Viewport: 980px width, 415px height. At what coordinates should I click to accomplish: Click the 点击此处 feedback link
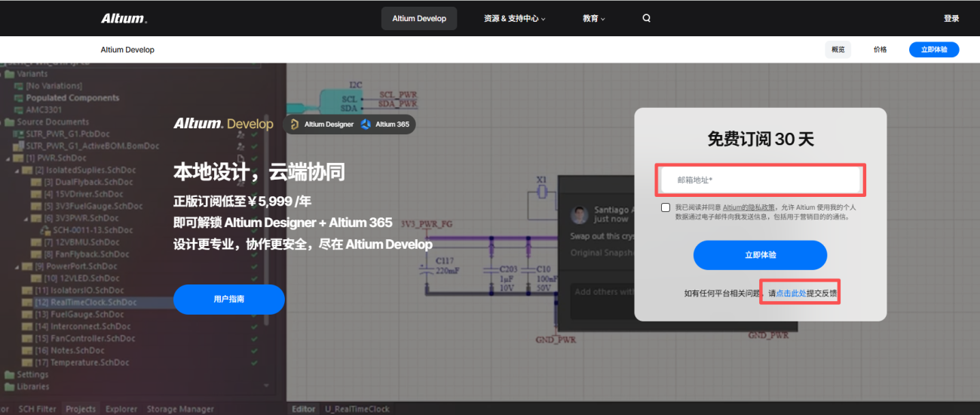pyautogui.click(x=791, y=294)
